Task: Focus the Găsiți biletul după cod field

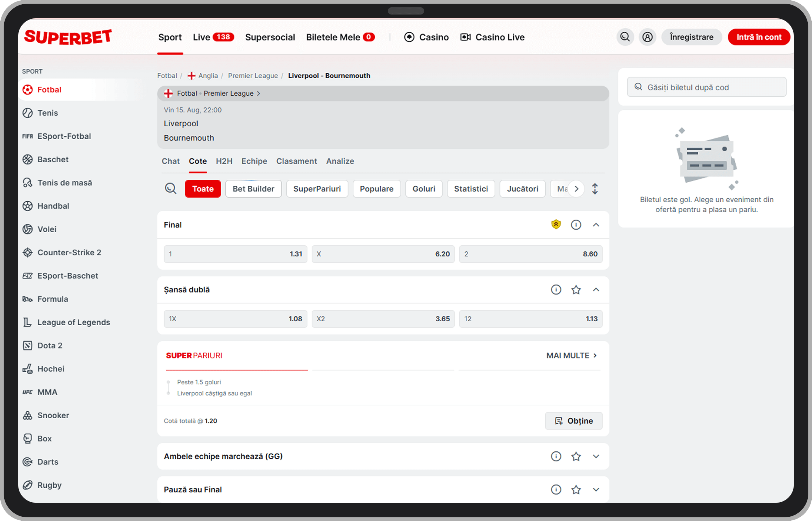Action: tap(707, 87)
